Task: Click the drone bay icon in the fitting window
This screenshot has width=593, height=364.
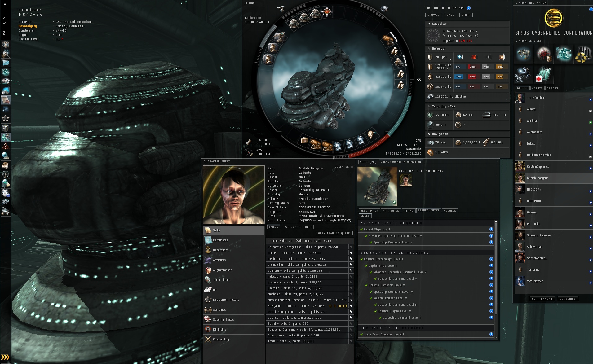Action: [249, 152]
